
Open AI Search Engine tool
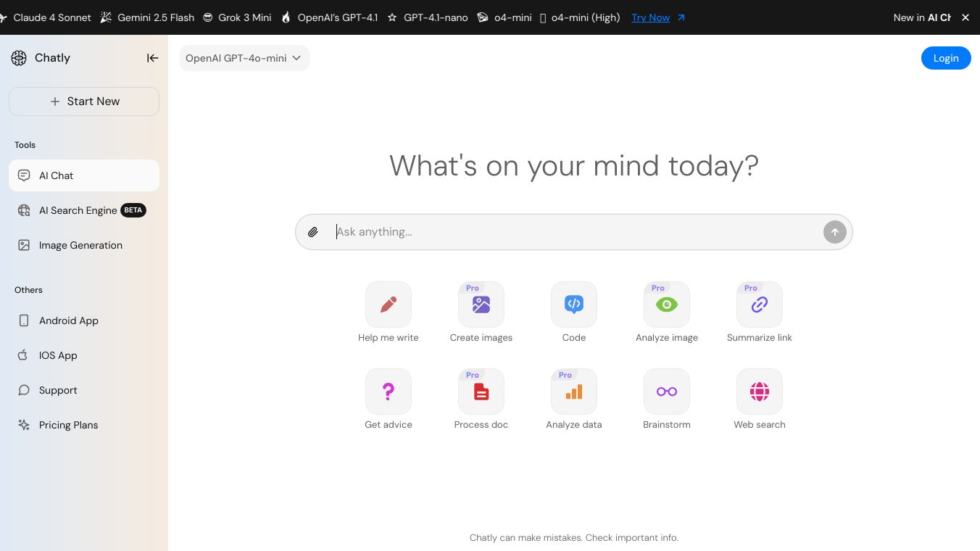coord(84,210)
